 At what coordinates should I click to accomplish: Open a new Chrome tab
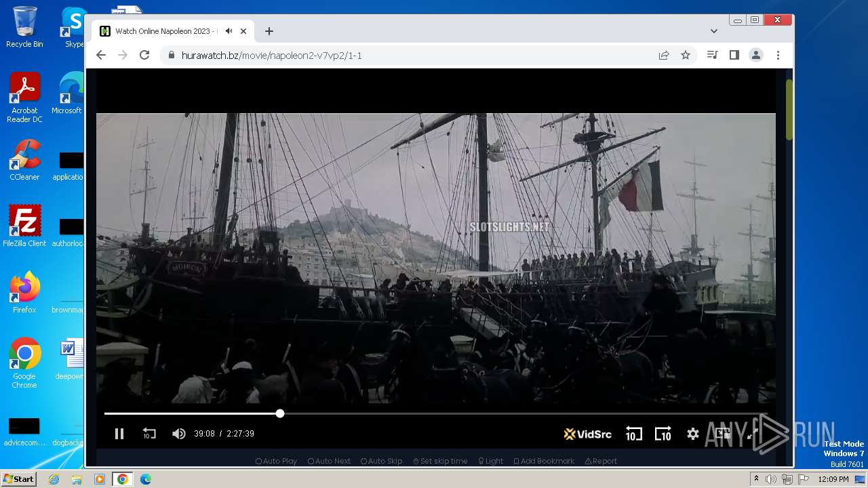(269, 31)
